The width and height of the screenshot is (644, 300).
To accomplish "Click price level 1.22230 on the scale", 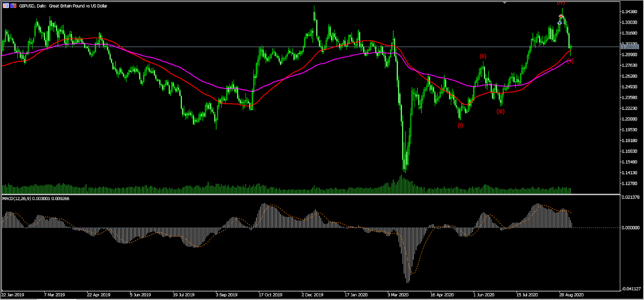I will click(x=629, y=108).
